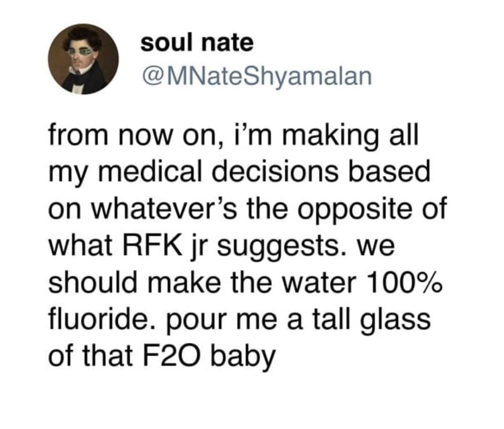This screenshot has width=504, height=429.
Task: Open the soul nate display name
Action: 196,43
